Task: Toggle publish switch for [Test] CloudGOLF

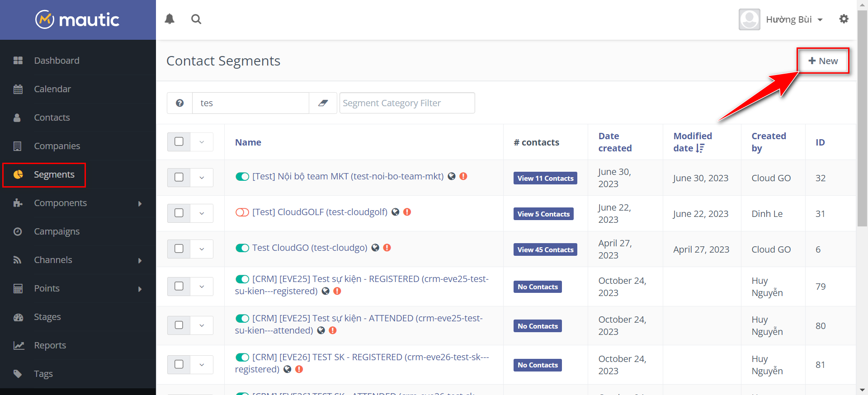Action: 242,212
